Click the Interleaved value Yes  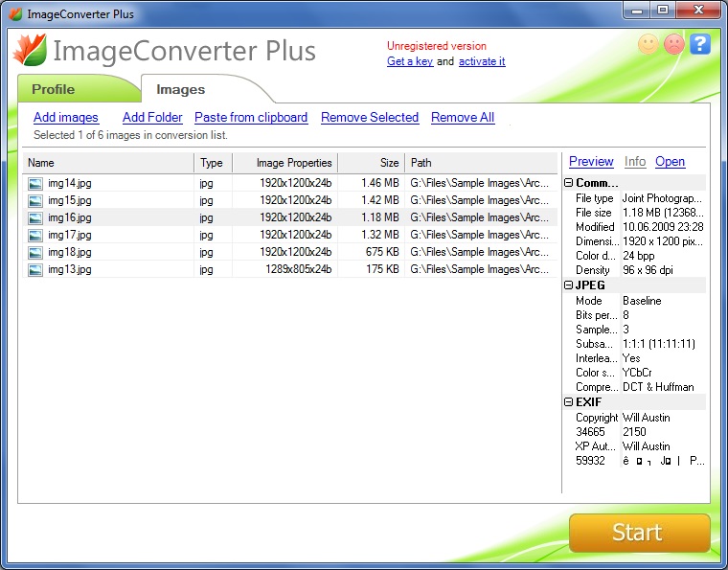tap(631, 358)
